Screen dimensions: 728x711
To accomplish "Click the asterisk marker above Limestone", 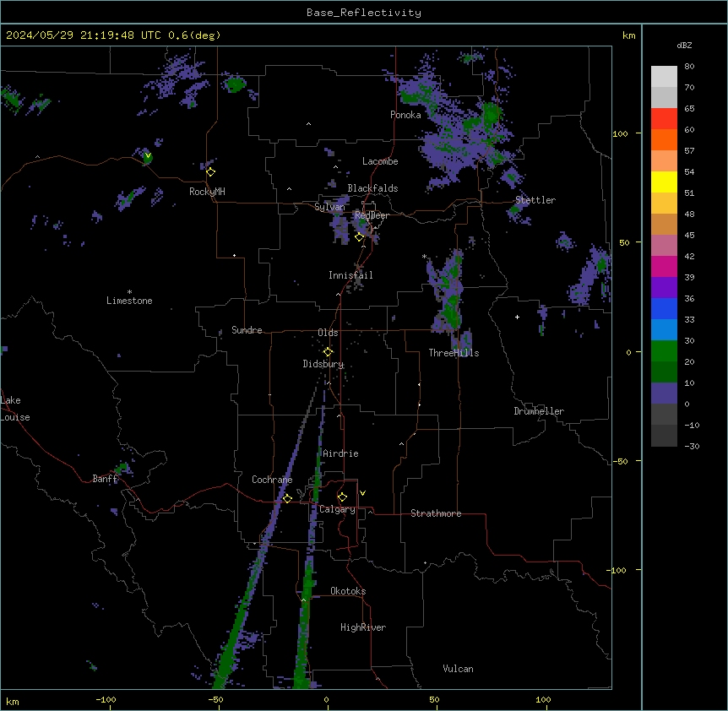I will coord(129,292).
